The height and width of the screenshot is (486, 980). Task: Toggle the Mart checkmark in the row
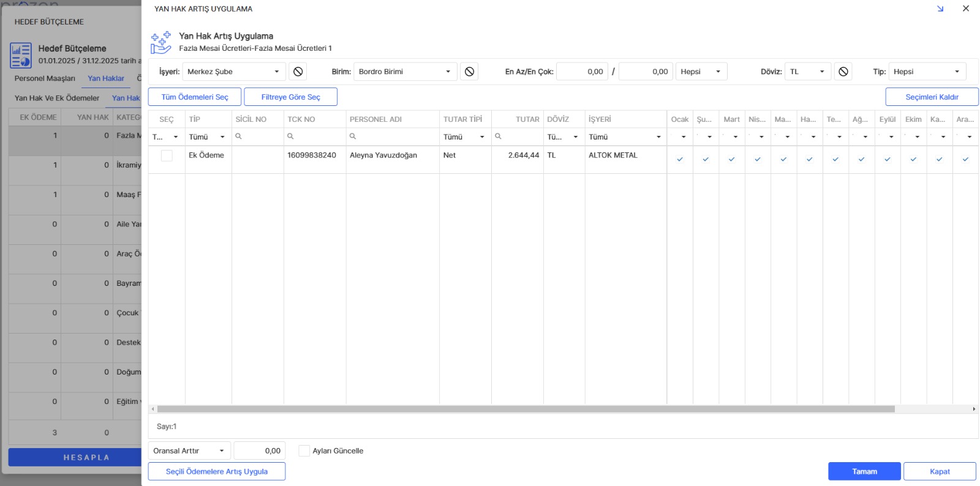731,159
